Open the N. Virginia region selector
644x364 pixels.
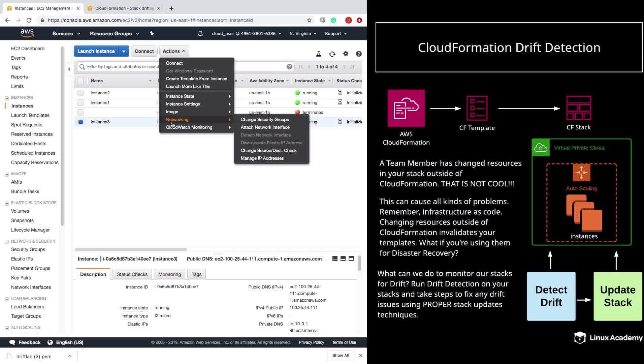303,34
